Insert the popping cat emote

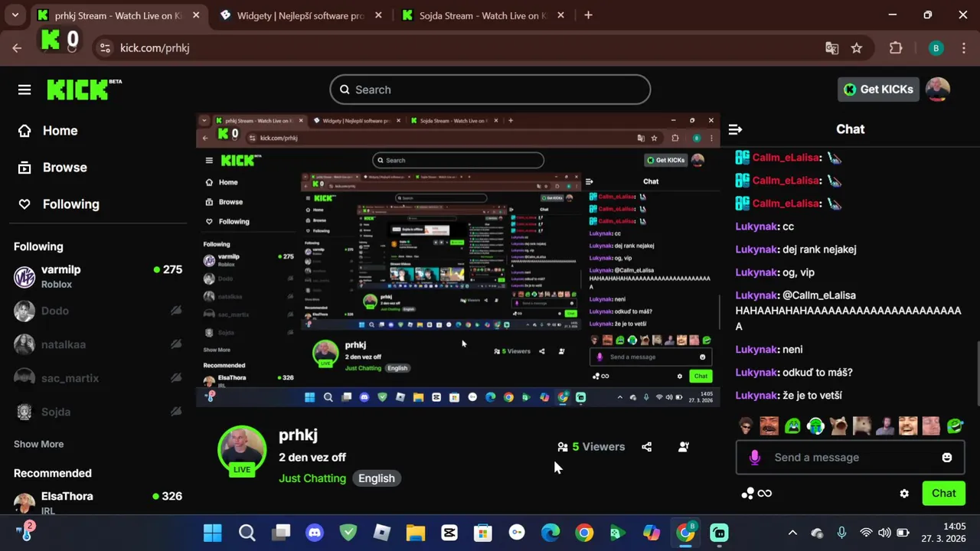(x=839, y=426)
